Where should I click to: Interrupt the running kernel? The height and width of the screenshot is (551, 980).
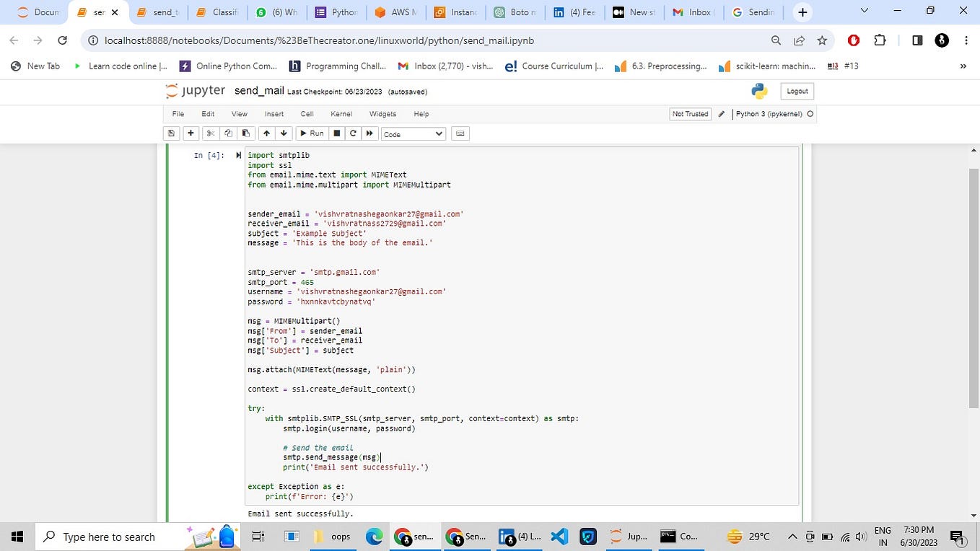pos(336,133)
